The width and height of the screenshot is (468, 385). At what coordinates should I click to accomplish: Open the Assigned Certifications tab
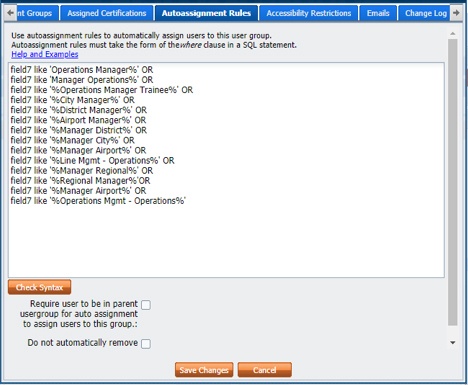[106, 13]
